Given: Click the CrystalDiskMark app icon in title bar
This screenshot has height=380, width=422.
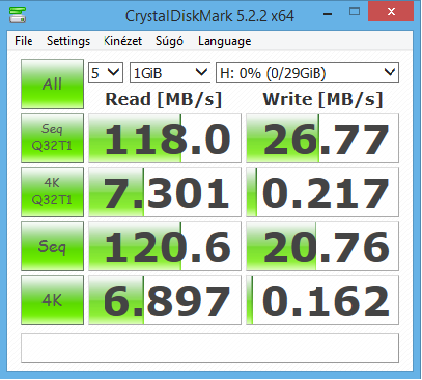Looking at the screenshot, I should point(17,15).
